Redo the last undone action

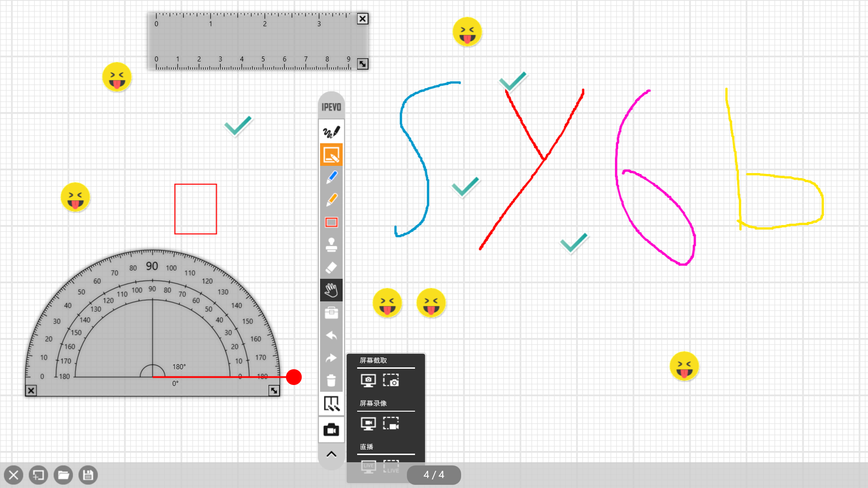point(331,358)
